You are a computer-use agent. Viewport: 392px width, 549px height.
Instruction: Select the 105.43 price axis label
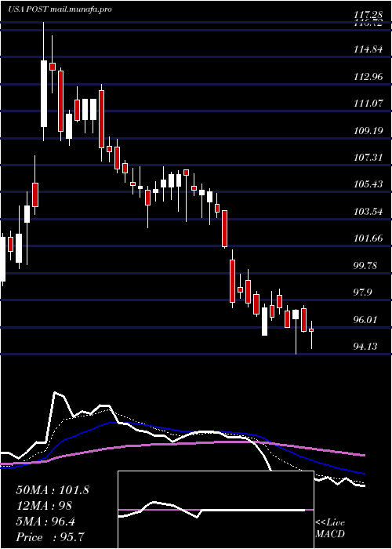pos(368,184)
